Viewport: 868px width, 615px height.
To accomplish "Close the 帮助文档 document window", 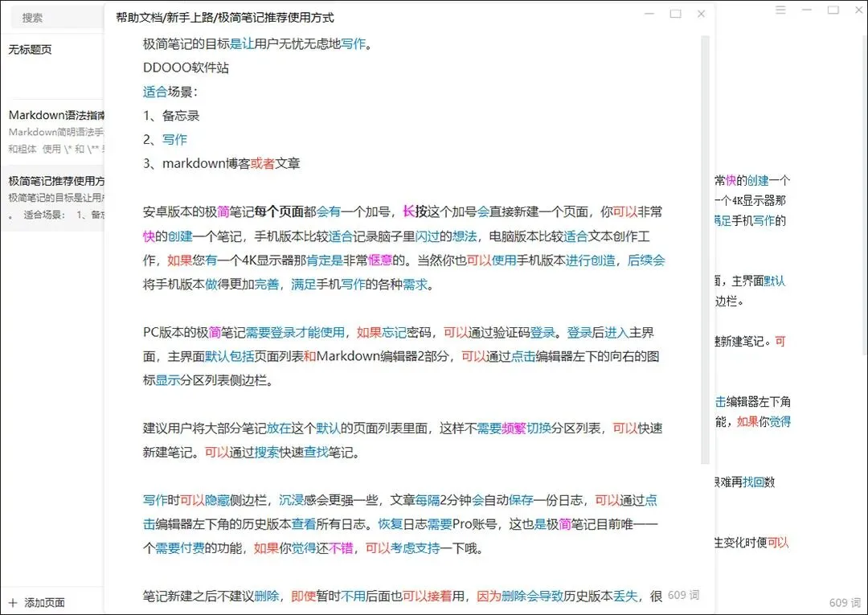I will (702, 14).
